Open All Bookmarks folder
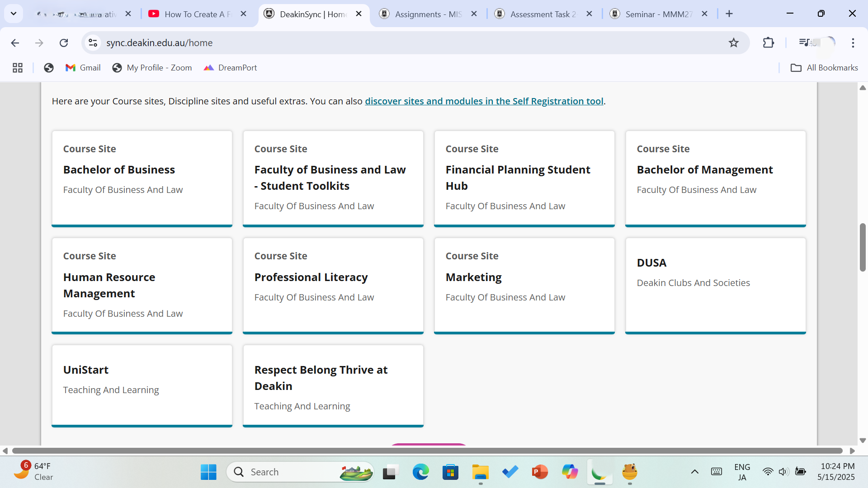Image resolution: width=868 pixels, height=488 pixels. (x=824, y=68)
